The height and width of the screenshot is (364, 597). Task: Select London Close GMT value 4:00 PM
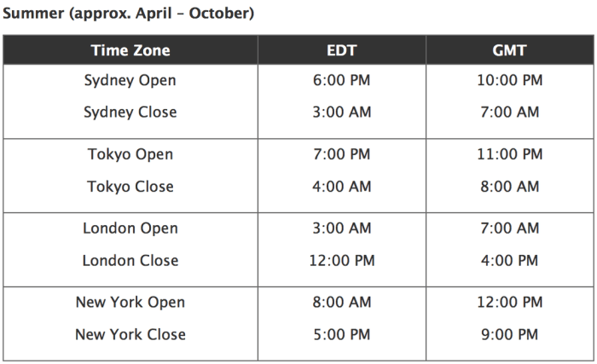coord(509,261)
